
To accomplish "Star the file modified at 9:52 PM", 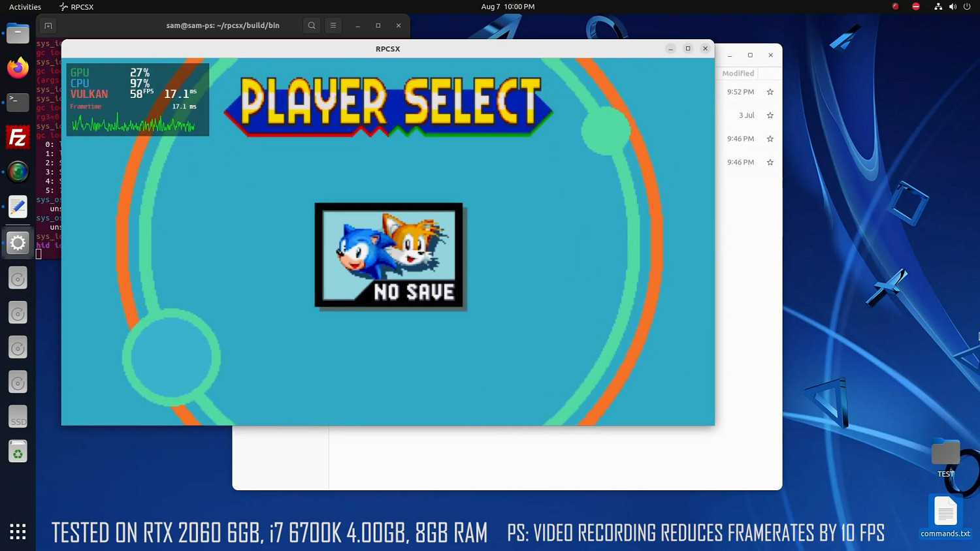I will (770, 92).
